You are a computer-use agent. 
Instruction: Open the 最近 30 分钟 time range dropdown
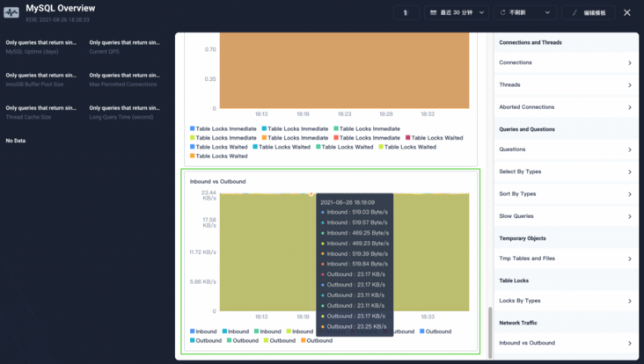[456, 13]
